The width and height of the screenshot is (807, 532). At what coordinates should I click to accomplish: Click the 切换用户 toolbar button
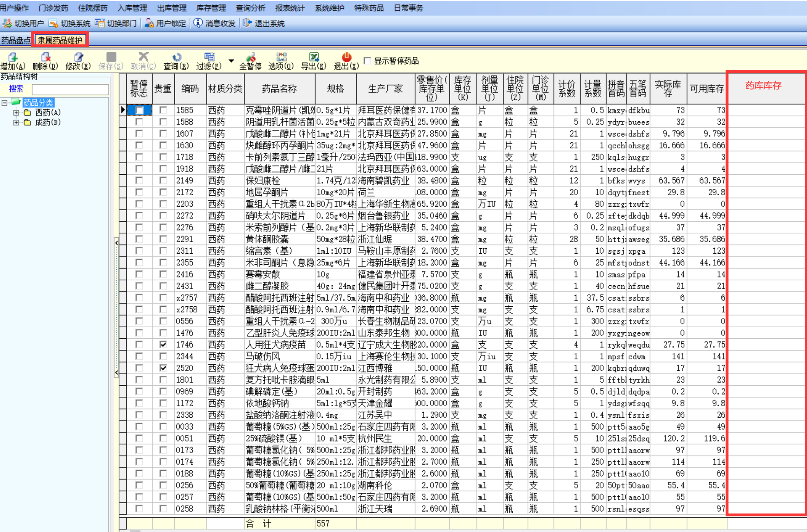click(24, 23)
